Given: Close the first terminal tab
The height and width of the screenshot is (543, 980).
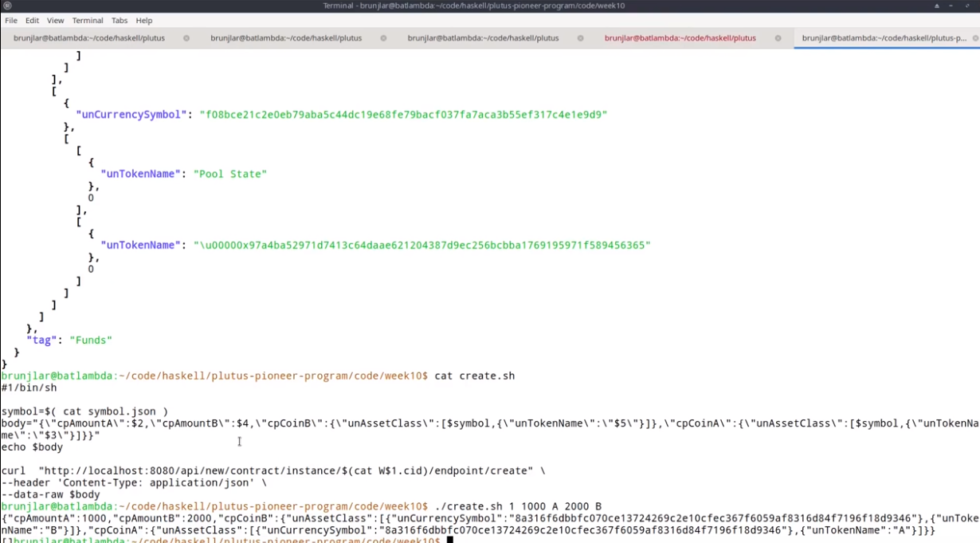Looking at the screenshot, I should (186, 38).
